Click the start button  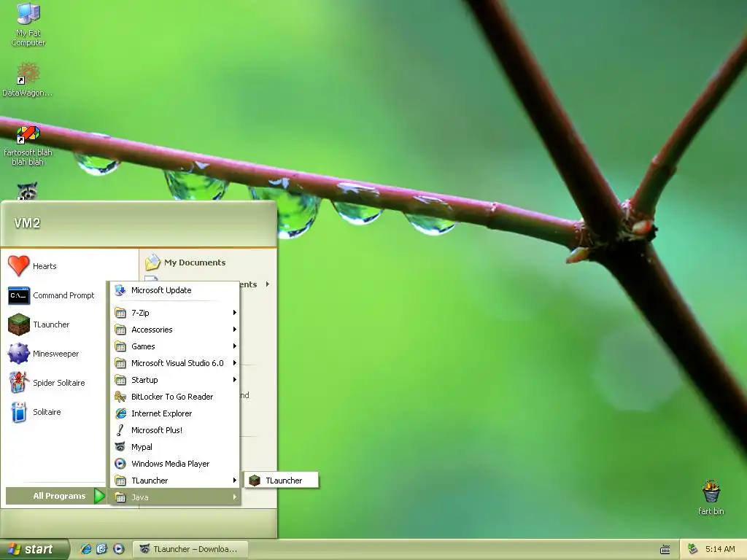tap(34, 549)
